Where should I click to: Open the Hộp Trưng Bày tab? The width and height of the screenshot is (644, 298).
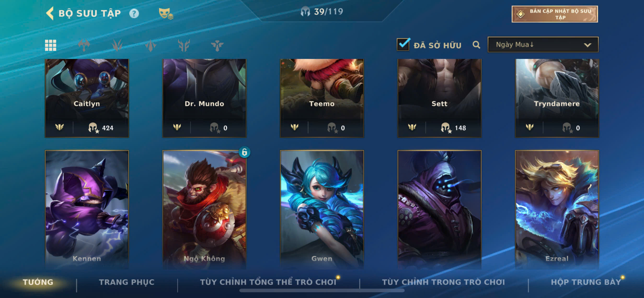[x=586, y=282]
